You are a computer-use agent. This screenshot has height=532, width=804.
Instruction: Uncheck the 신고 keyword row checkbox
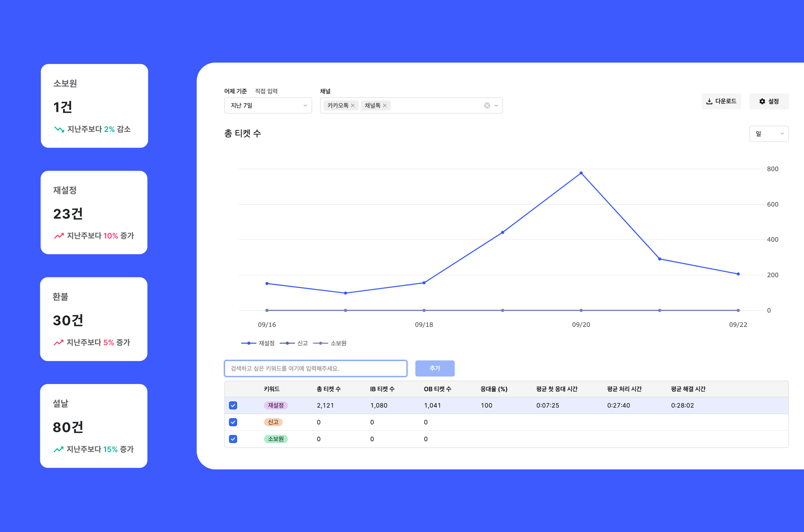[233, 422]
